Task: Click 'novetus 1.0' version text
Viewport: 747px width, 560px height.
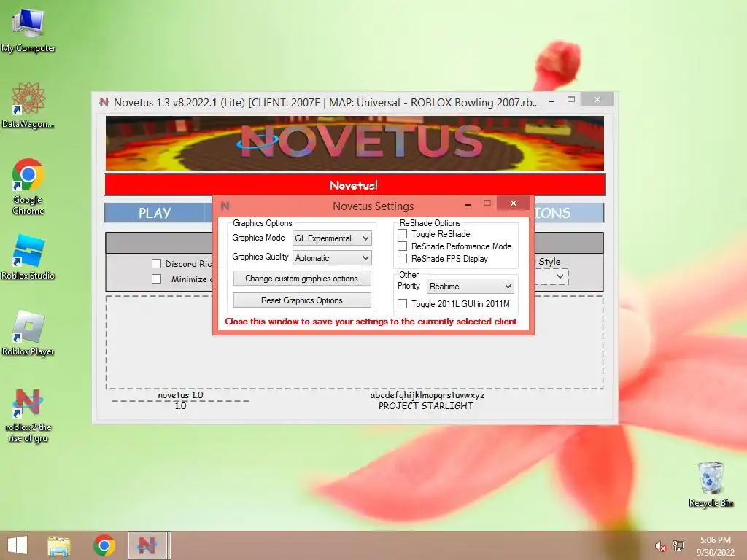Action: 181,394
